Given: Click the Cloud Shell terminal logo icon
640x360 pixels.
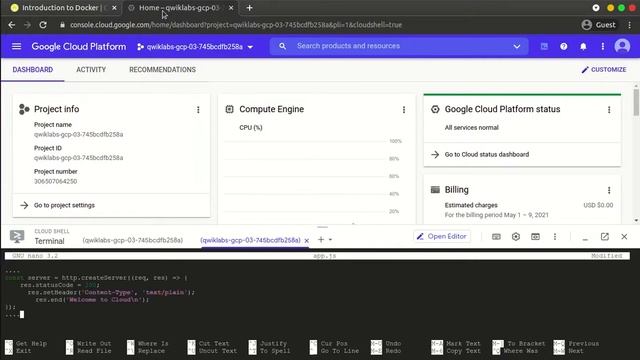Looking at the screenshot, I should [x=17, y=236].
